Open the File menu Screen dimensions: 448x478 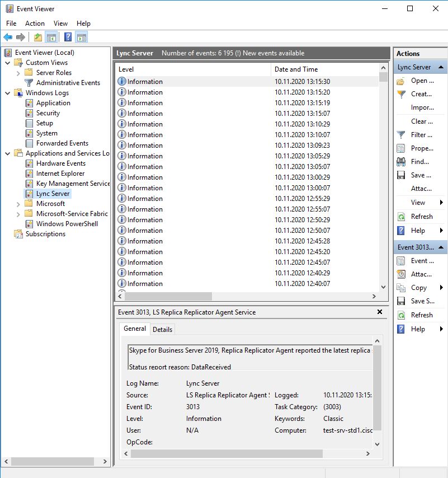pos(11,24)
